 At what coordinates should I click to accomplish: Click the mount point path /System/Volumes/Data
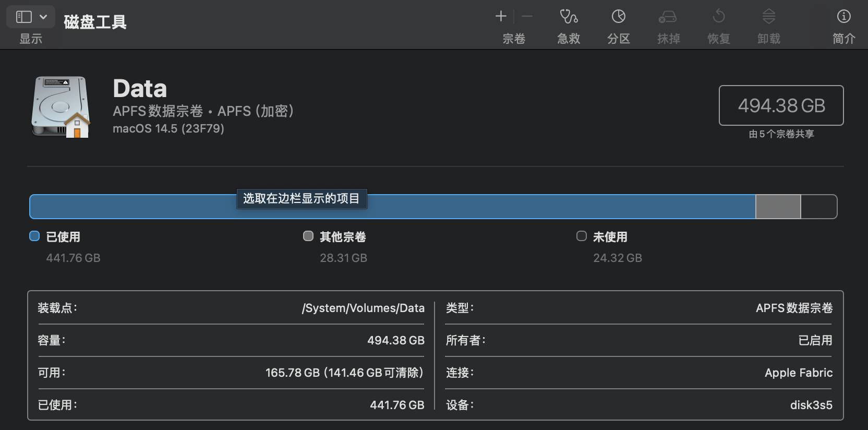pos(363,308)
